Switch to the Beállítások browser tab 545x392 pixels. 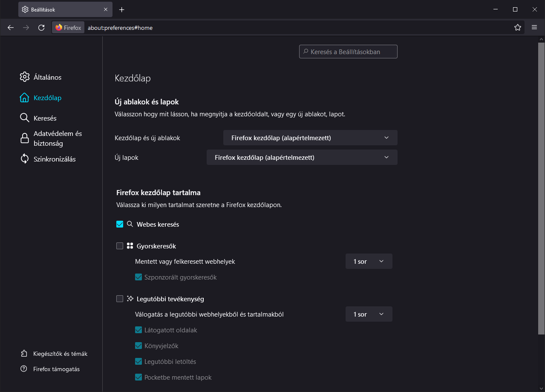[65, 9]
